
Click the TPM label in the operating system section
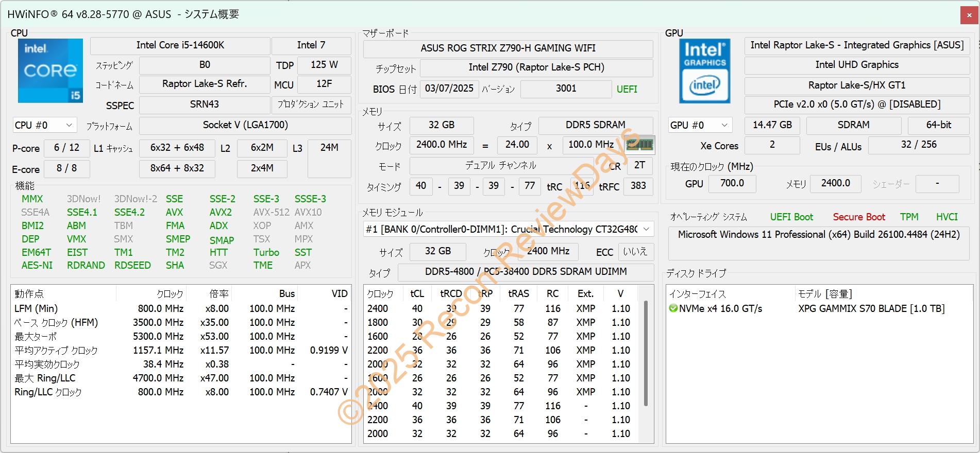(909, 217)
